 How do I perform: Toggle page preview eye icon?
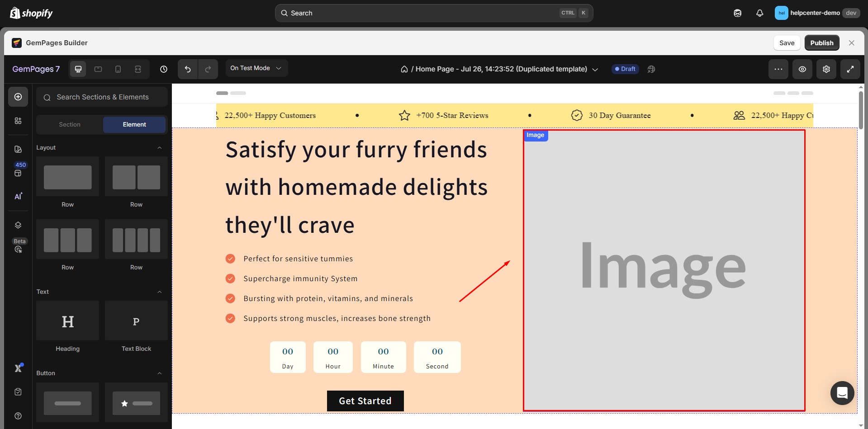802,69
